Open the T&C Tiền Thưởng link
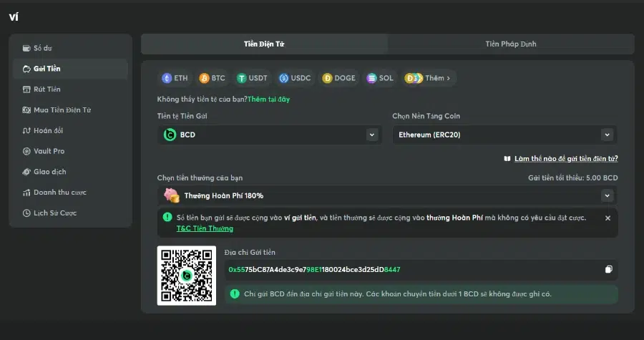 205,229
